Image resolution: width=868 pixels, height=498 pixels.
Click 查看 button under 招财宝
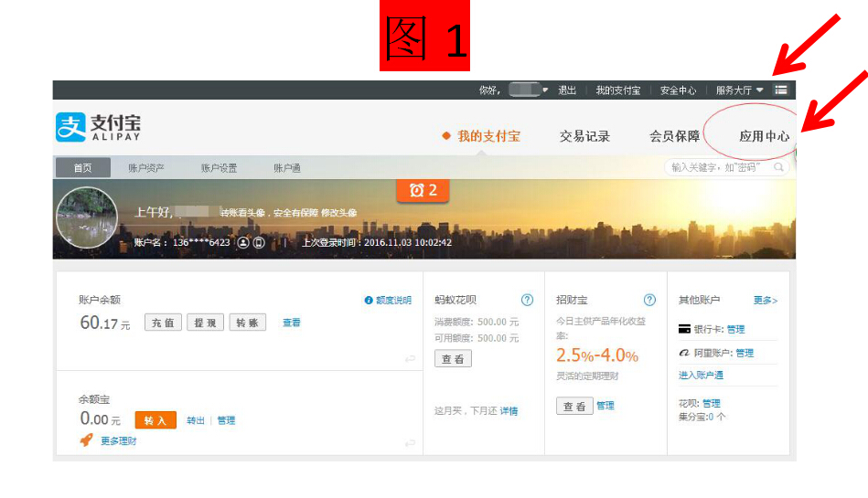(574, 406)
